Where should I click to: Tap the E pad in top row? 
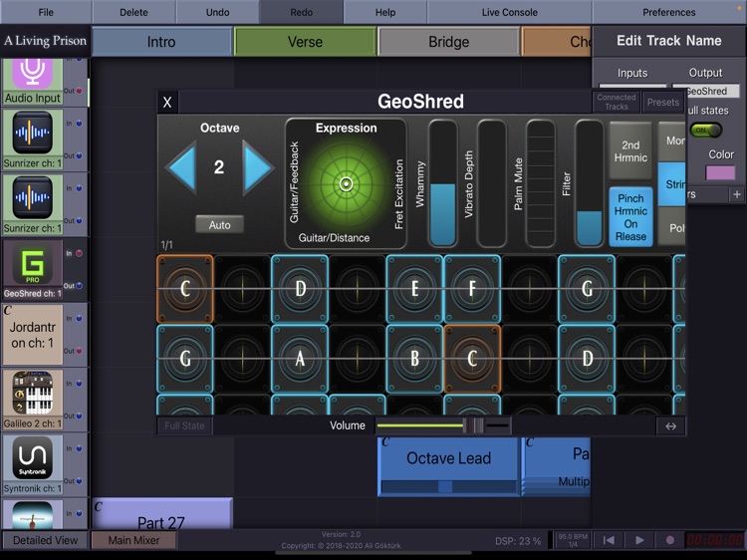click(x=414, y=289)
